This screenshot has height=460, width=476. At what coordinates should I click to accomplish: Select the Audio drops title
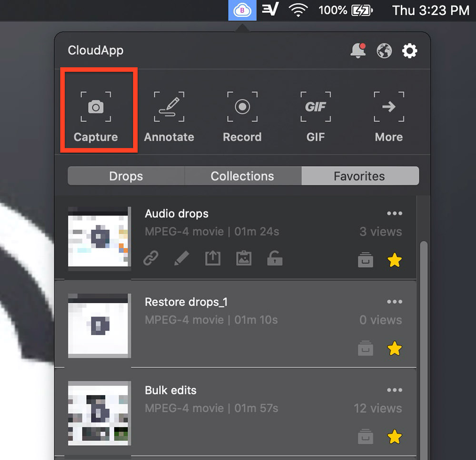tap(177, 214)
